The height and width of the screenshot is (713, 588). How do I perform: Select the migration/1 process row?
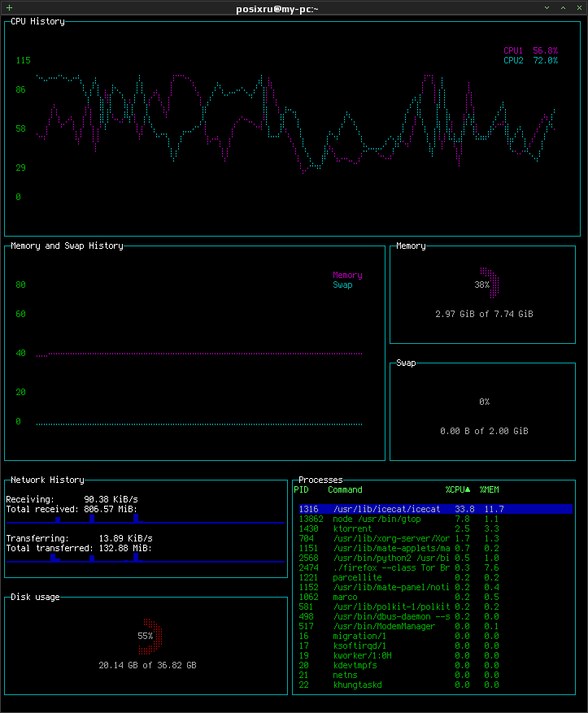click(x=435, y=636)
